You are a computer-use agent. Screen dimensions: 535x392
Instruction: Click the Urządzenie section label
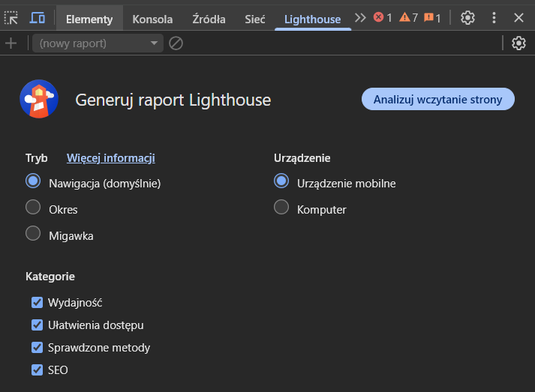pyautogui.click(x=302, y=158)
